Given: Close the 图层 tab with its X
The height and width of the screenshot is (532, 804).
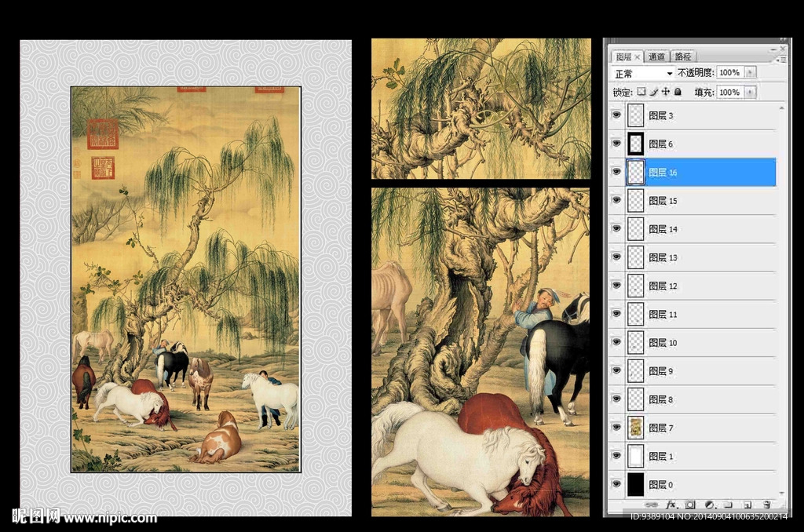Looking at the screenshot, I should point(638,57).
